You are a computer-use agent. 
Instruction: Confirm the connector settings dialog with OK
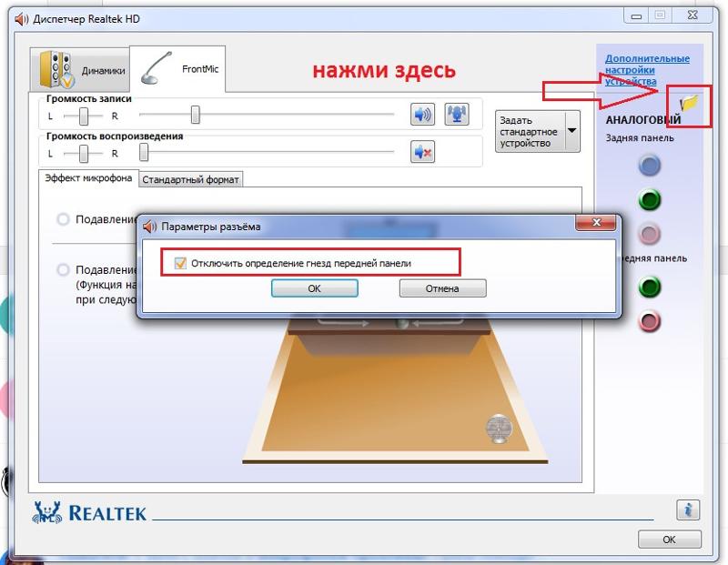pyautogui.click(x=314, y=288)
